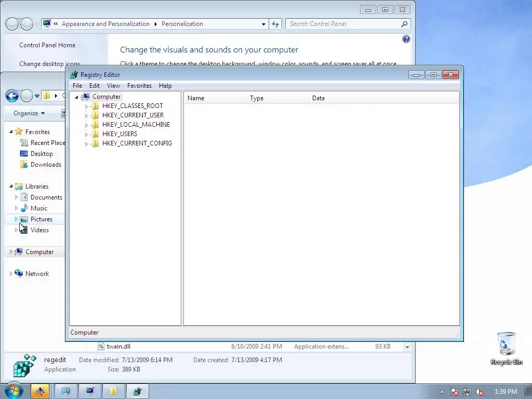The width and height of the screenshot is (532, 399).
Task: Collapse Libraries group in Explorer sidebar
Action: pyautogui.click(x=11, y=186)
